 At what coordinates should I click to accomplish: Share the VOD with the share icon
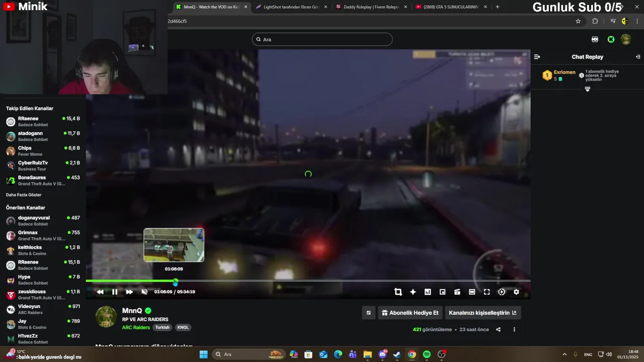tap(498, 330)
